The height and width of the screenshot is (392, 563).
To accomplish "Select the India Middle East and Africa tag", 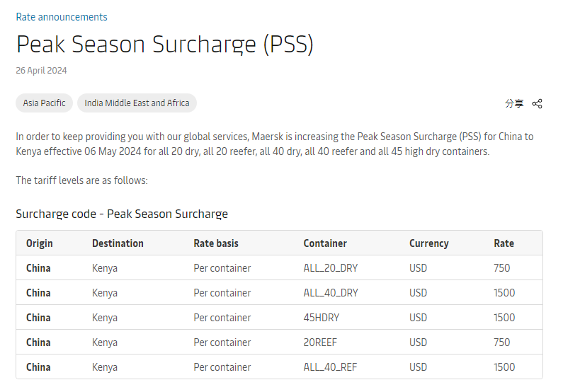I will click(x=137, y=103).
